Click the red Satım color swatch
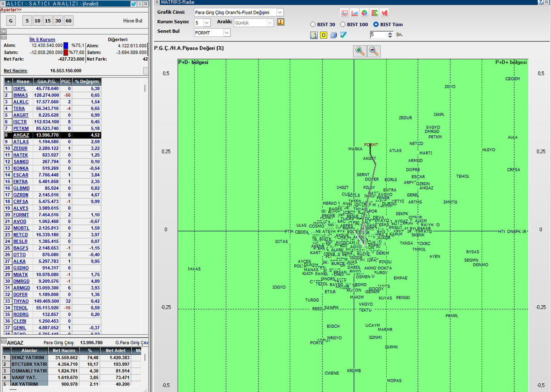Screen dimensions: 551x392 [66, 52]
